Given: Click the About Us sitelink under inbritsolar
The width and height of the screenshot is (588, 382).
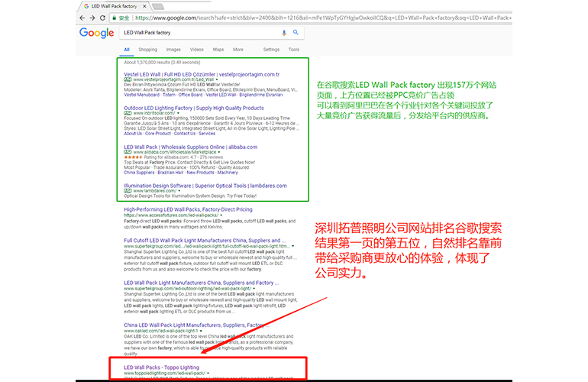Looking at the screenshot, I should tap(133, 134).
